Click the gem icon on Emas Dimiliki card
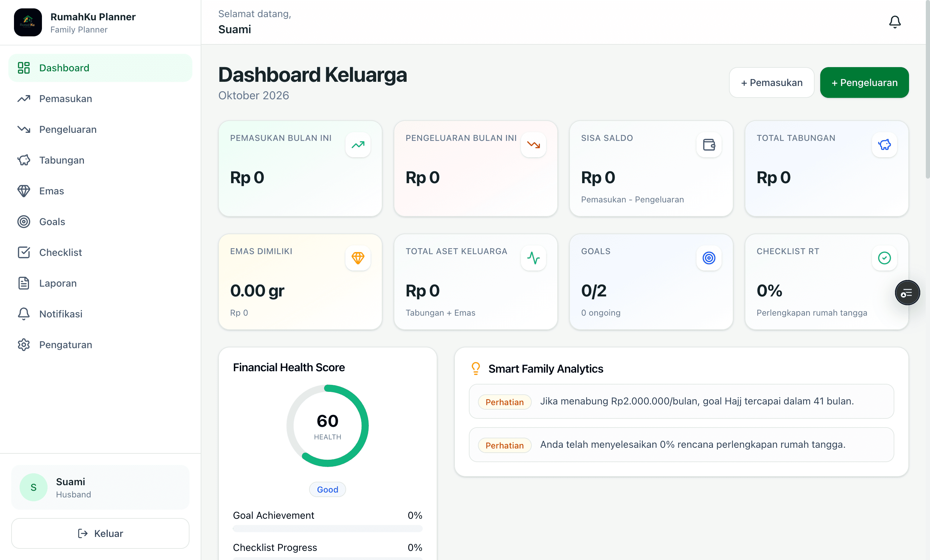Viewport: 930px width, 560px height. pyautogui.click(x=358, y=258)
